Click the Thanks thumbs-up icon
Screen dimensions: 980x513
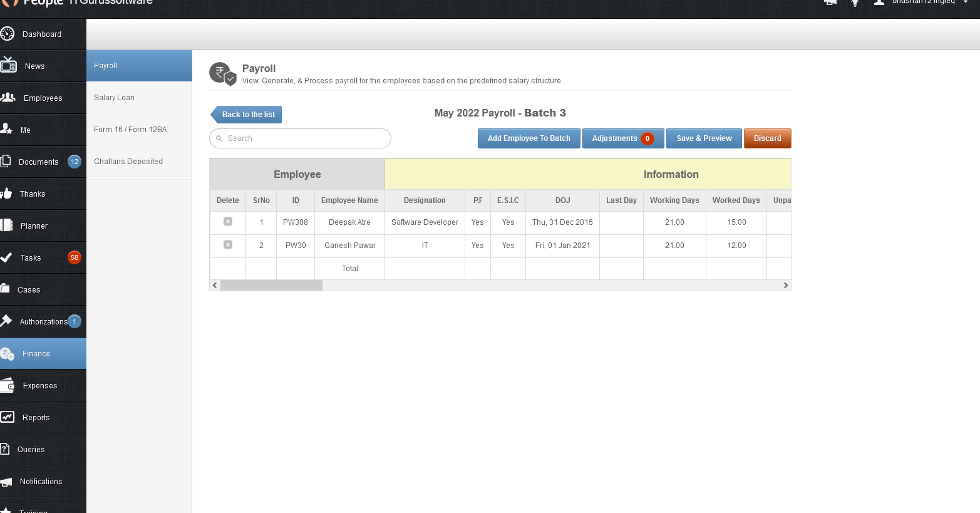[7, 193]
